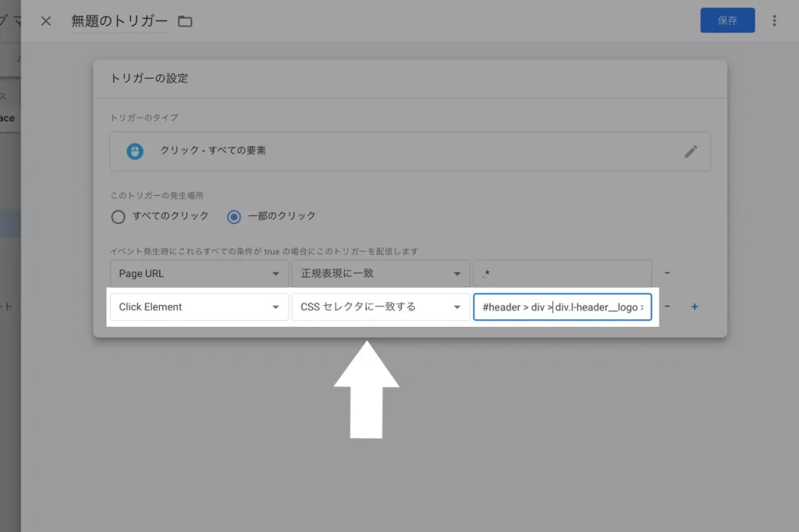This screenshot has width=799, height=532.
Task: Select the 一部のクリック radio button
Action: point(234,217)
